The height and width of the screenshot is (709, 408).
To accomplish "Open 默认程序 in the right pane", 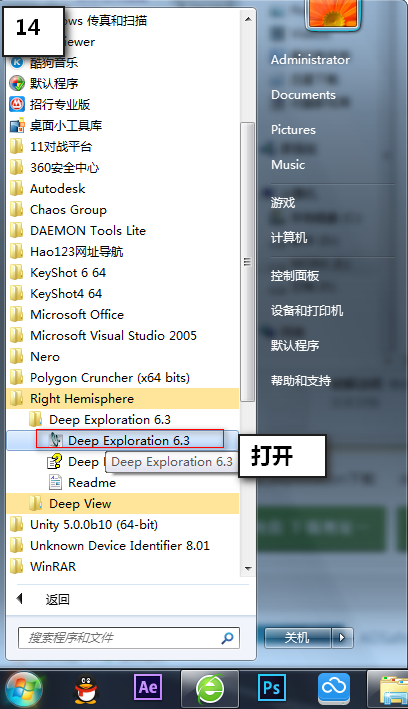I will tap(295, 345).
